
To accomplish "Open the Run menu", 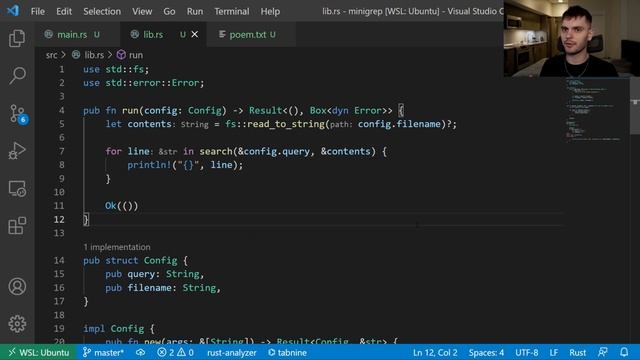I will point(195,11).
